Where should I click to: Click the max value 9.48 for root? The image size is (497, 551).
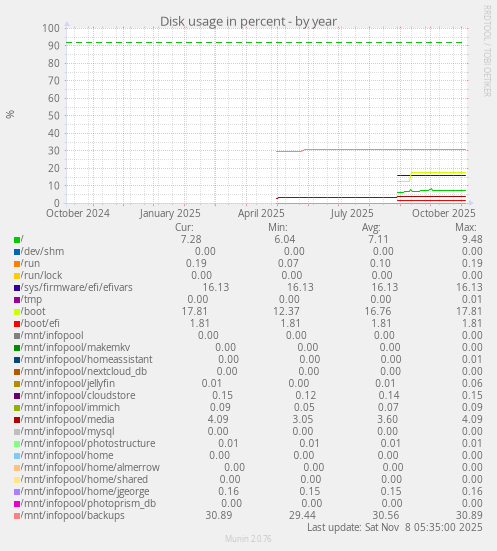[x=472, y=240]
